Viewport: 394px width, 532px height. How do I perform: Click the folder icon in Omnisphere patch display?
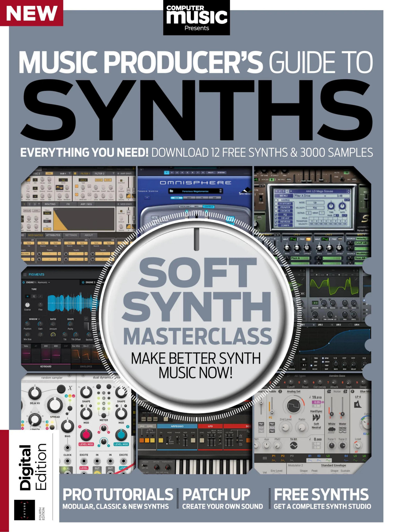point(171,191)
